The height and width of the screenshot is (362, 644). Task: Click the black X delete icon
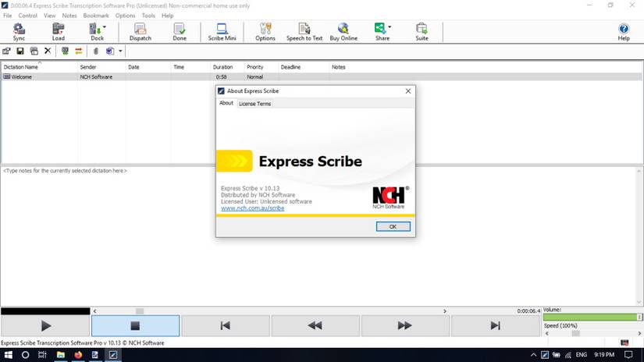pyautogui.click(x=48, y=51)
